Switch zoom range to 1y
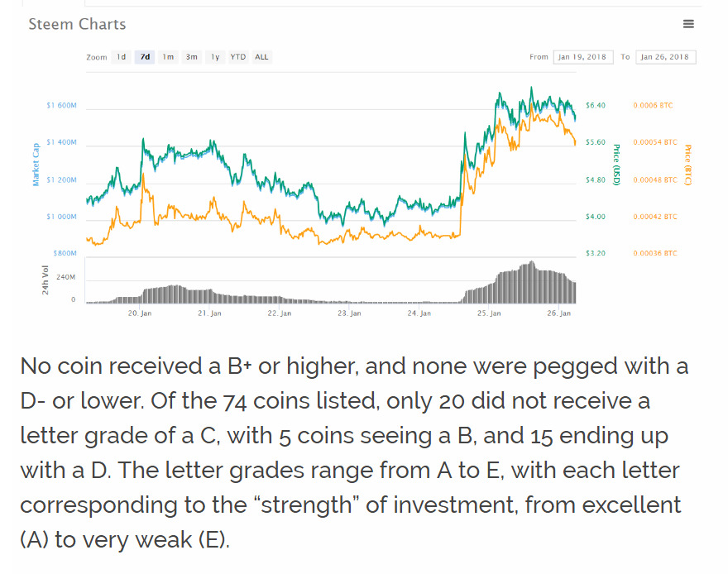 [x=215, y=57]
